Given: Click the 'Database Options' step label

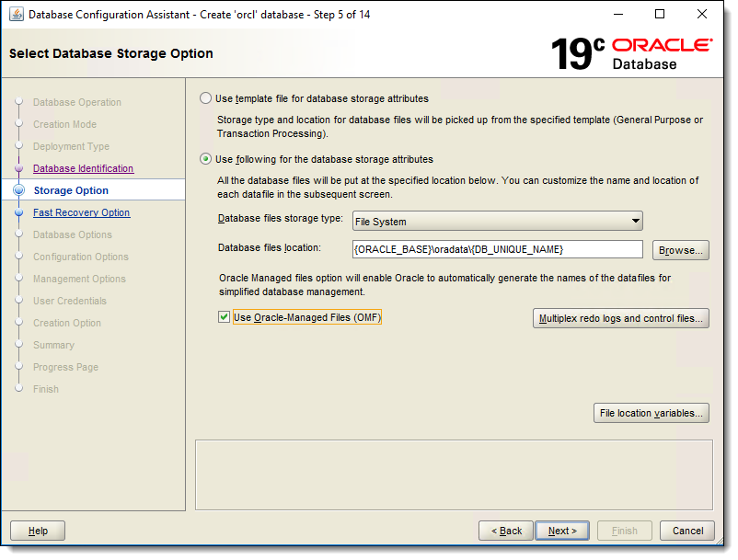Looking at the screenshot, I should [x=73, y=234].
